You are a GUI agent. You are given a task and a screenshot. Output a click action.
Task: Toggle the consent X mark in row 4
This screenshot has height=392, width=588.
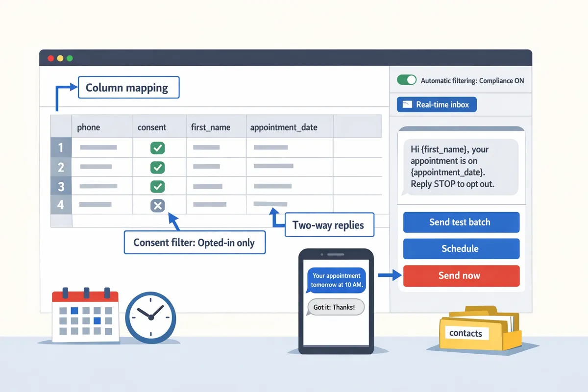(x=157, y=206)
